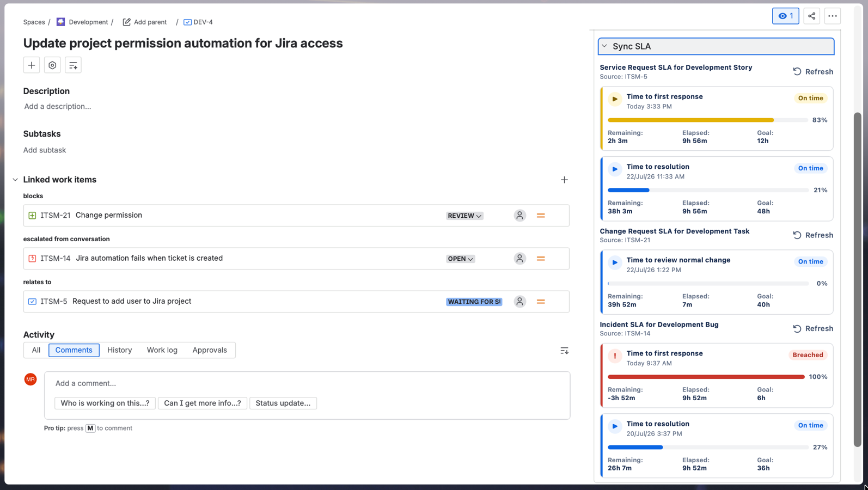Click the 27% time to resolution progress bar
This screenshot has width=868, height=490.
tap(707, 447)
